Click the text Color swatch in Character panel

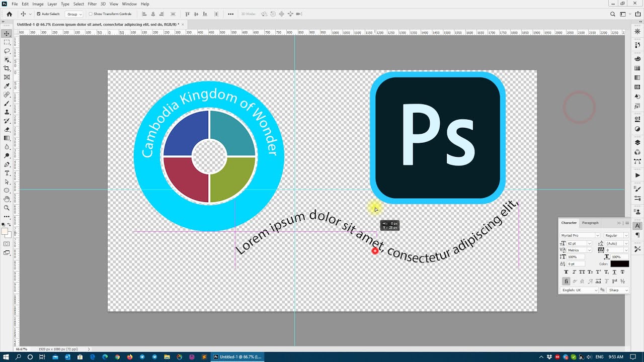click(x=619, y=263)
